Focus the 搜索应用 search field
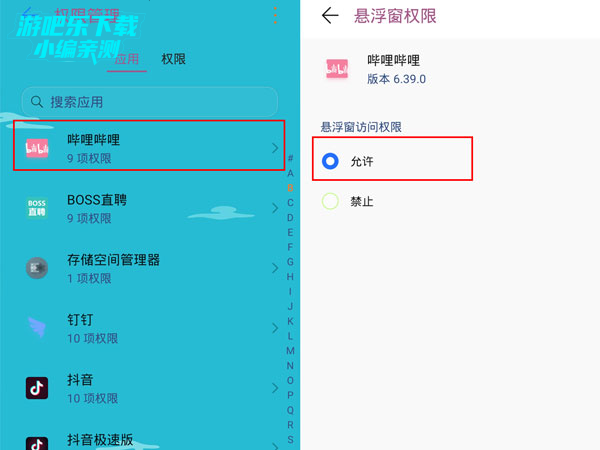Viewport: 600px width, 450px height. (150, 102)
